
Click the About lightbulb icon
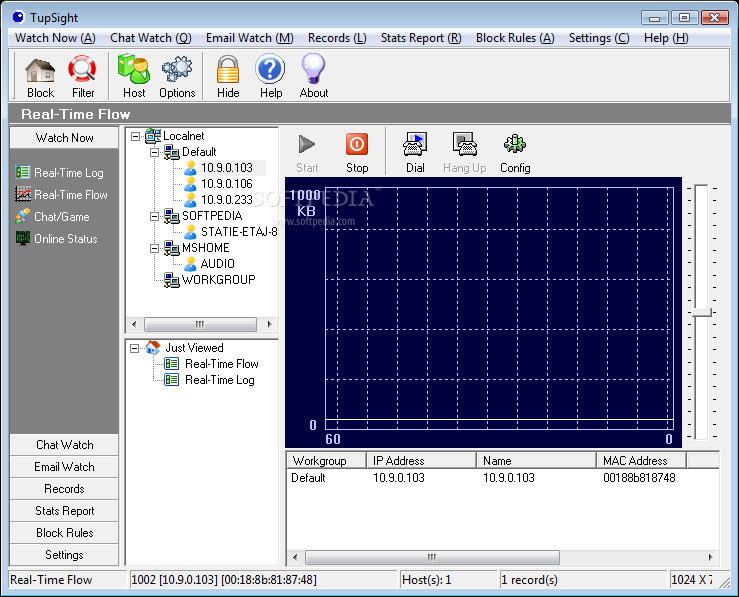click(313, 69)
